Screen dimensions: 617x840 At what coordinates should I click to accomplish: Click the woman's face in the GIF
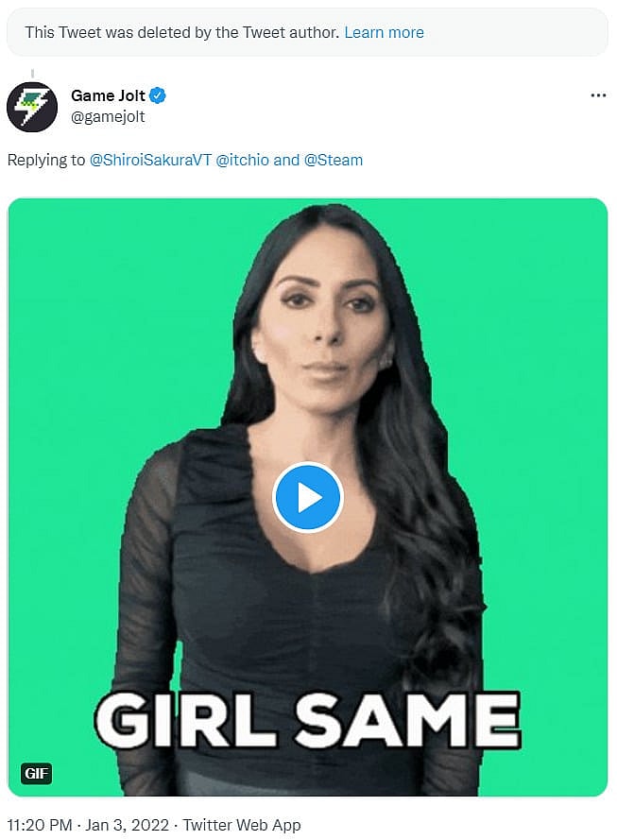click(x=321, y=312)
